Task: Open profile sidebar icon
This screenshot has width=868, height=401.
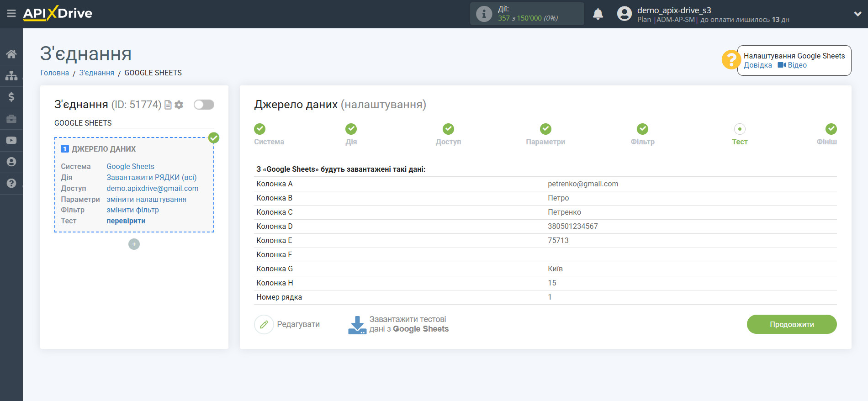Action: tap(11, 162)
